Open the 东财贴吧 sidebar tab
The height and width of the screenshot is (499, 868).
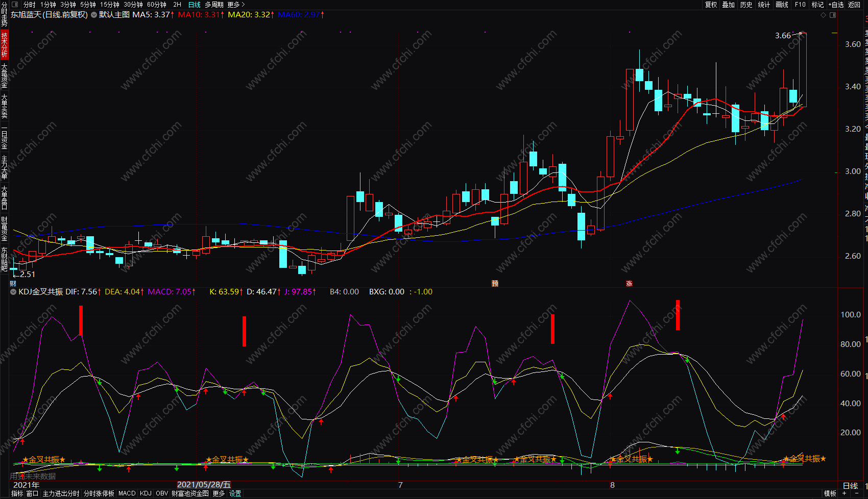tap(4, 259)
